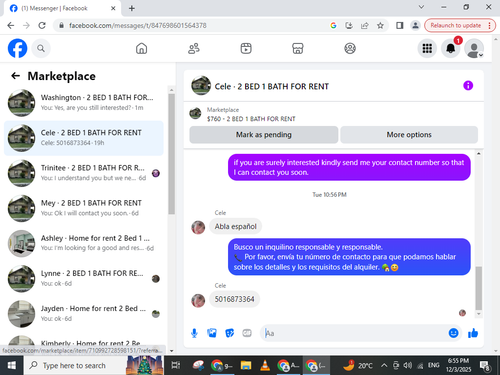
Task: Open account profile menu
Action: point(474,49)
